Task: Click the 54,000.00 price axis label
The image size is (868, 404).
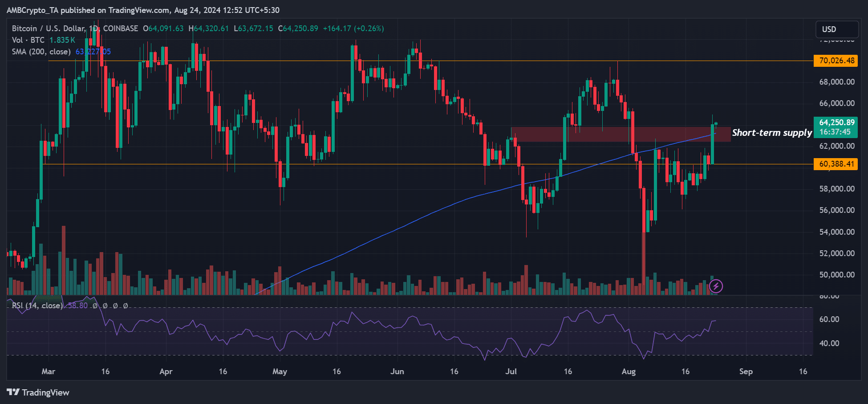Action: 837,232
